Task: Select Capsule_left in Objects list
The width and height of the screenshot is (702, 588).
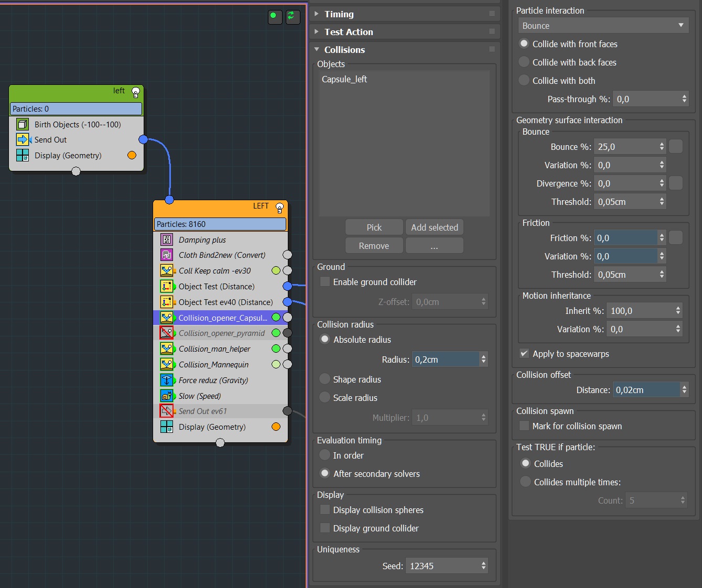Action: (344, 79)
